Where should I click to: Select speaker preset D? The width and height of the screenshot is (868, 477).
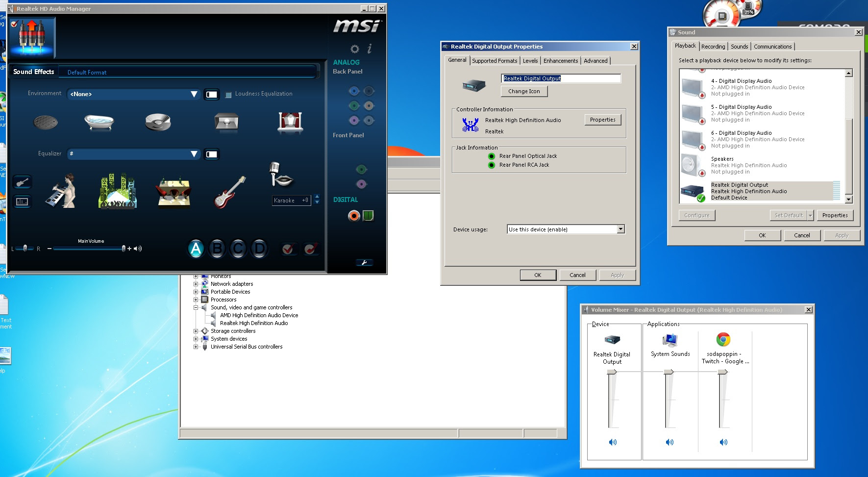259,249
